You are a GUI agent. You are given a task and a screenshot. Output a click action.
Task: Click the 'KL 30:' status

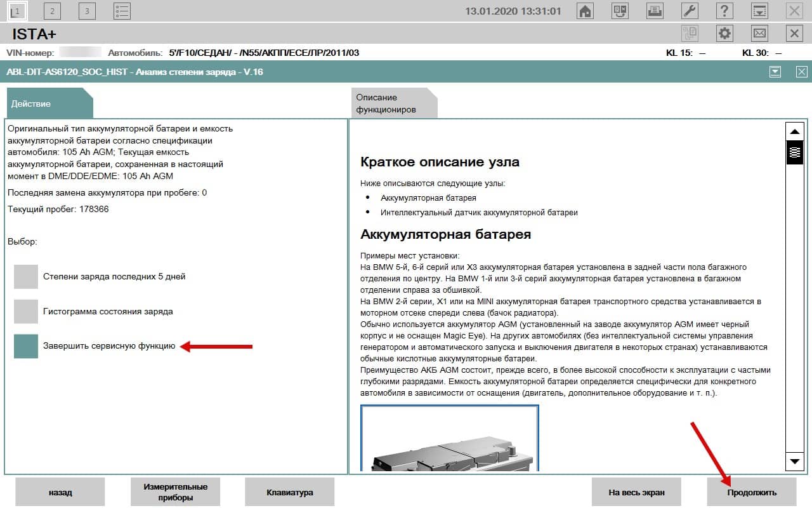point(762,53)
